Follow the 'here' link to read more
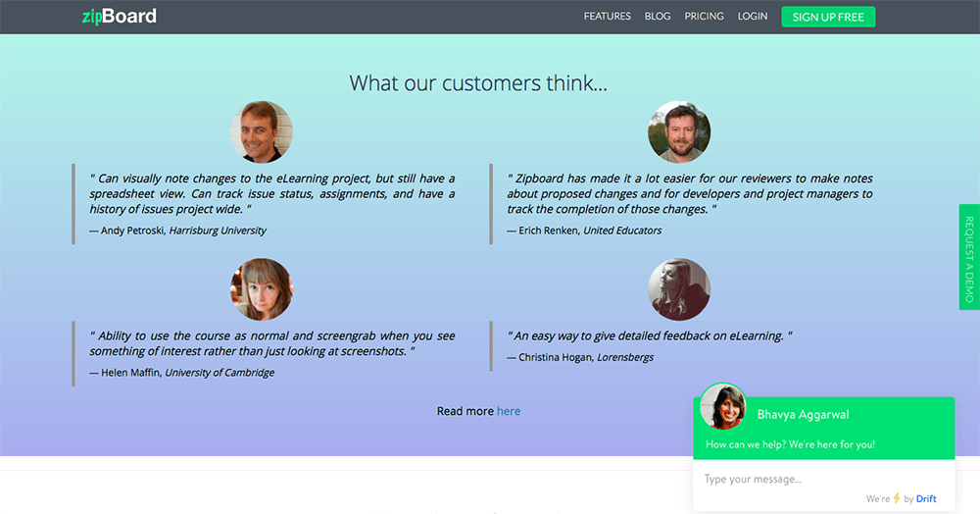The width and height of the screenshot is (980, 514). [x=508, y=411]
